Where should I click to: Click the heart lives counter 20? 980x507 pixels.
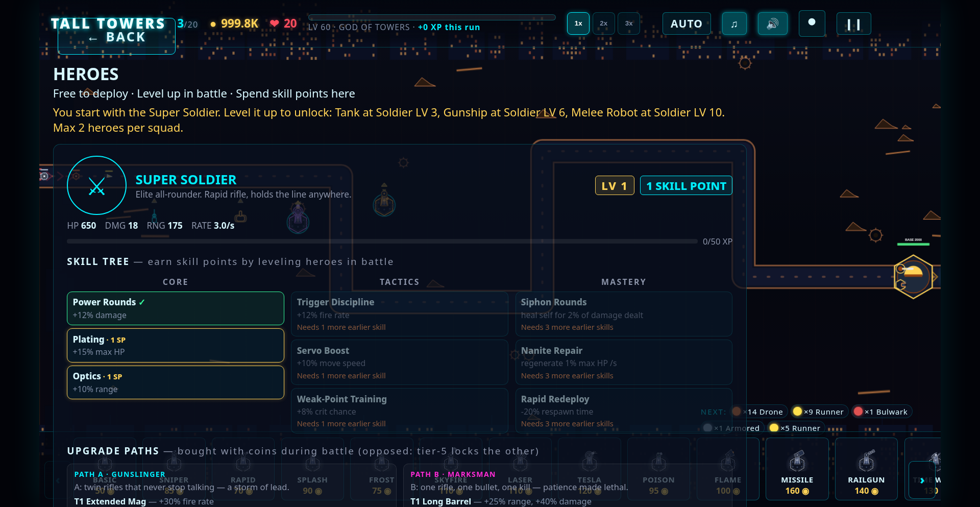click(283, 23)
